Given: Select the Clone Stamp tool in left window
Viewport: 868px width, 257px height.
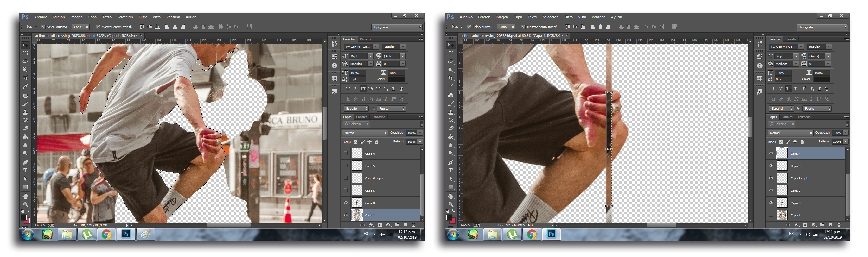Looking at the screenshot, I should [x=25, y=112].
